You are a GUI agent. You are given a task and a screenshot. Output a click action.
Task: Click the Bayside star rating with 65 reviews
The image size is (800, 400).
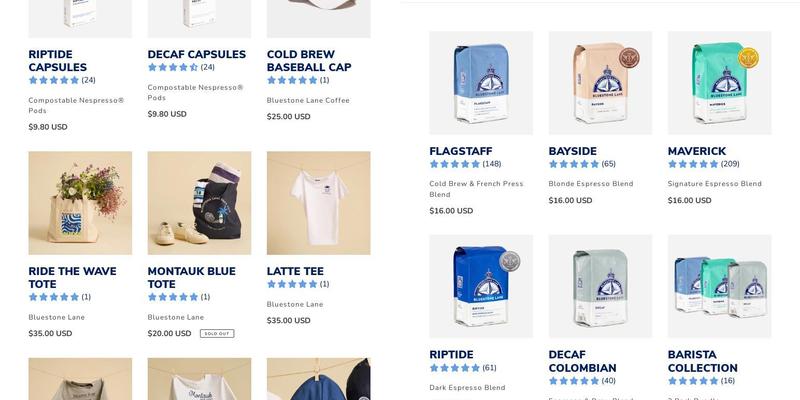coord(573,164)
